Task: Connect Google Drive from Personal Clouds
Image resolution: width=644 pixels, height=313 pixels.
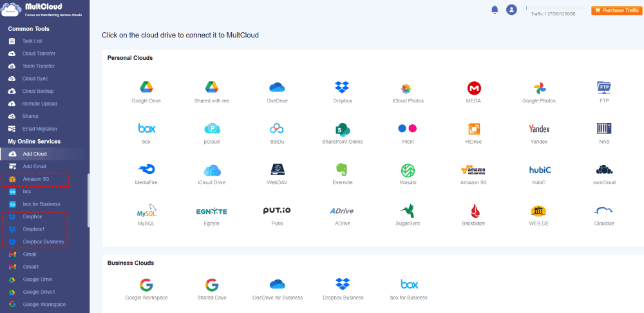Action: (x=146, y=92)
